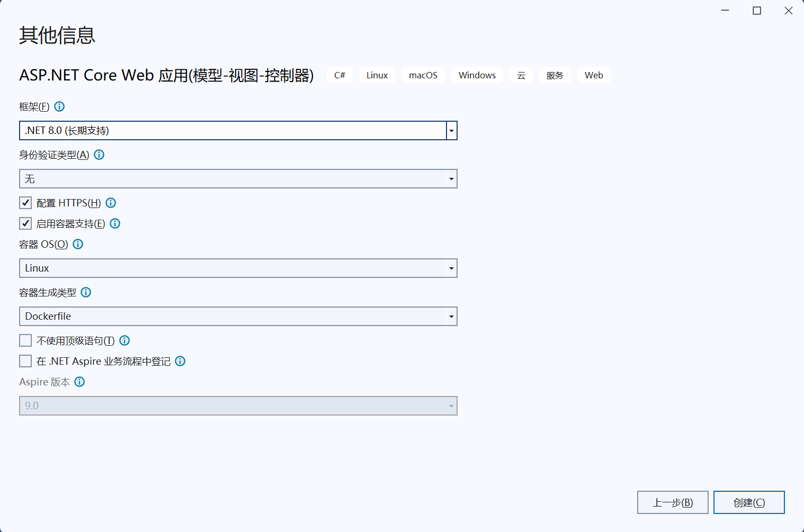This screenshot has width=804, height=532.
Task: Click info icon next to 框架(F)
Action: point(59,106)
